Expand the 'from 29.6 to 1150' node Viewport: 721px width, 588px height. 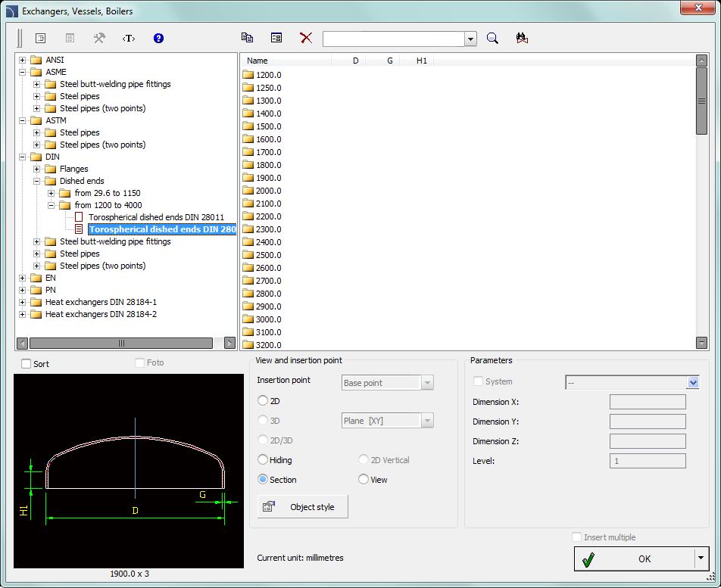51,193
